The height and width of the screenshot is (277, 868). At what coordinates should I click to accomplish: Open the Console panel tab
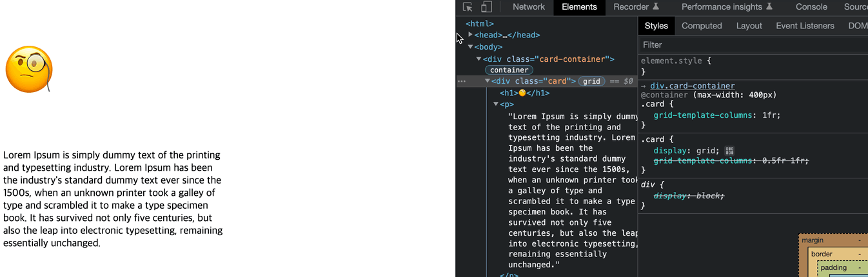point(811,7)
